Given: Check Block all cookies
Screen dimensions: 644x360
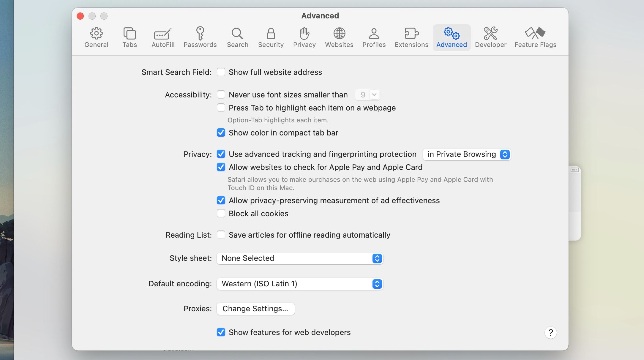Looking at the screenshot, I should pyautogui.click(x=221, y=213).
